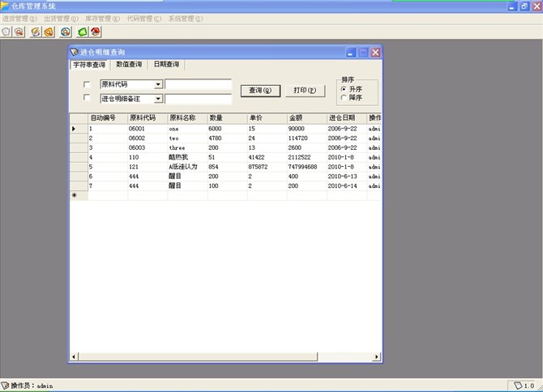Click the text box next to 原料代码
The width and height of the screenshot is (543, 392).
[x=198, y=84]
